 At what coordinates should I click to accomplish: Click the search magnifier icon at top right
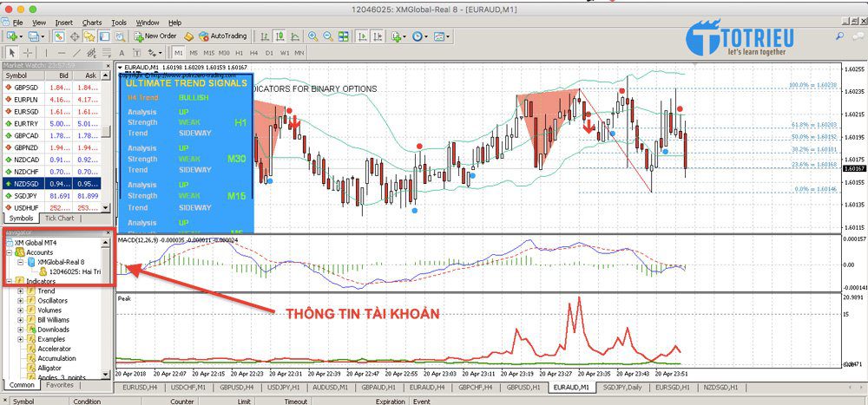click(839, 36)
